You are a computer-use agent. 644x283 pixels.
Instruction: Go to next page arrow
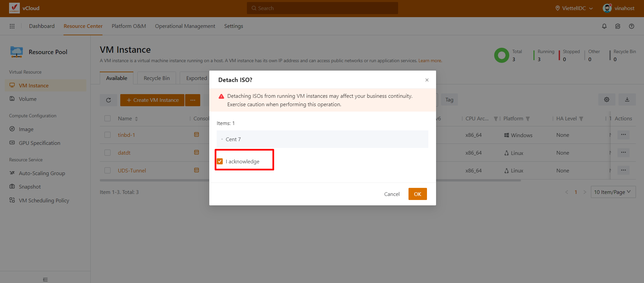tap(585, 192)
